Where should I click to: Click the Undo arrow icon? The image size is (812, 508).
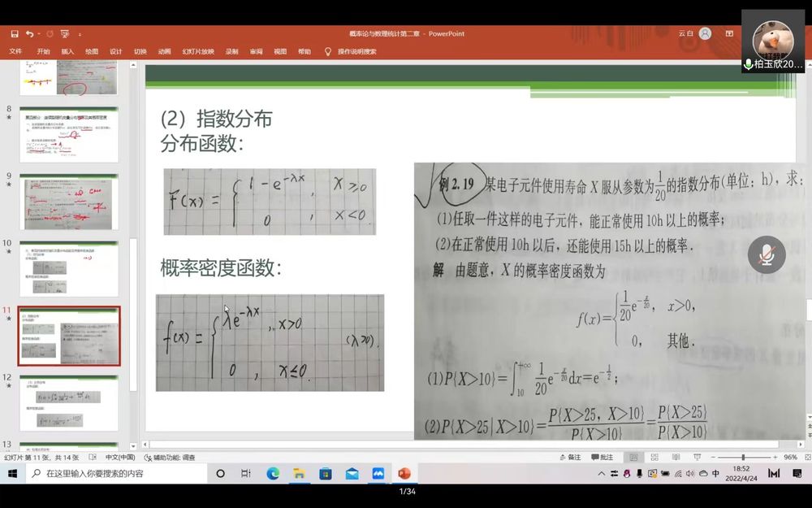coord(29,34)
